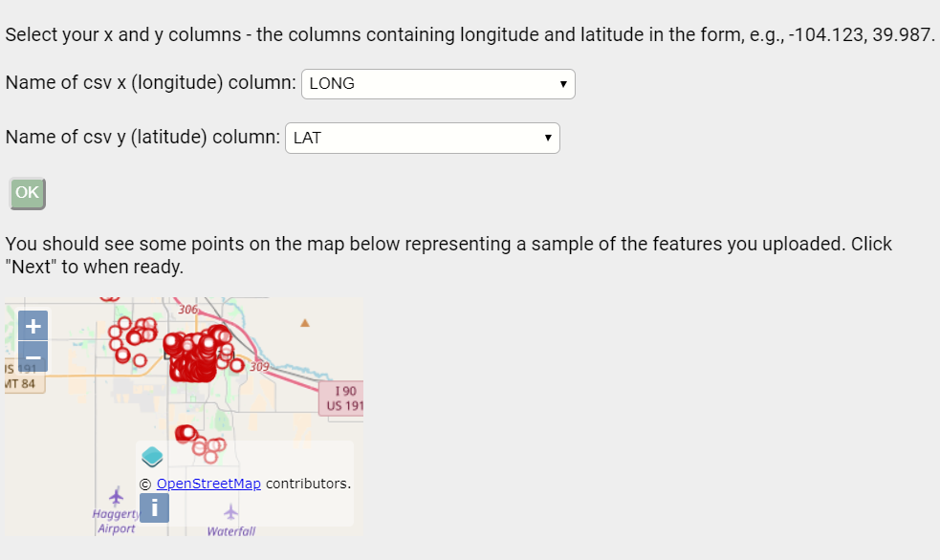
Task: Click the orange triangle peak marker
Action: 304,323
